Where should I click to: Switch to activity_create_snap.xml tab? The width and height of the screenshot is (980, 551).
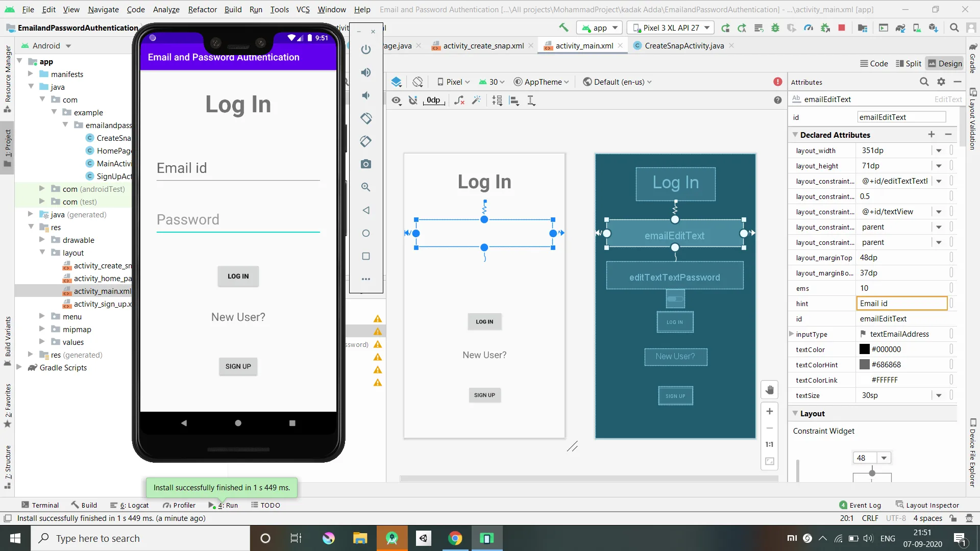click(x=483, y=46)
